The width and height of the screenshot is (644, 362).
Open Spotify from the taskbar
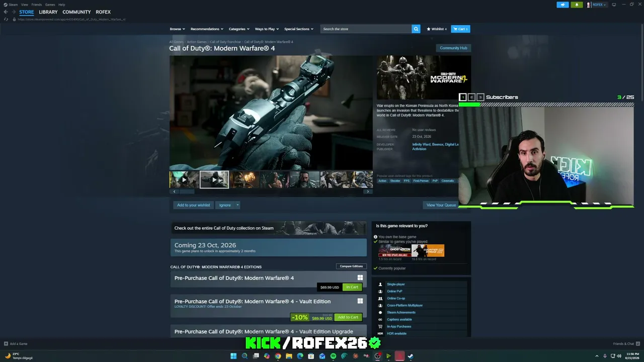coord(333,356)
